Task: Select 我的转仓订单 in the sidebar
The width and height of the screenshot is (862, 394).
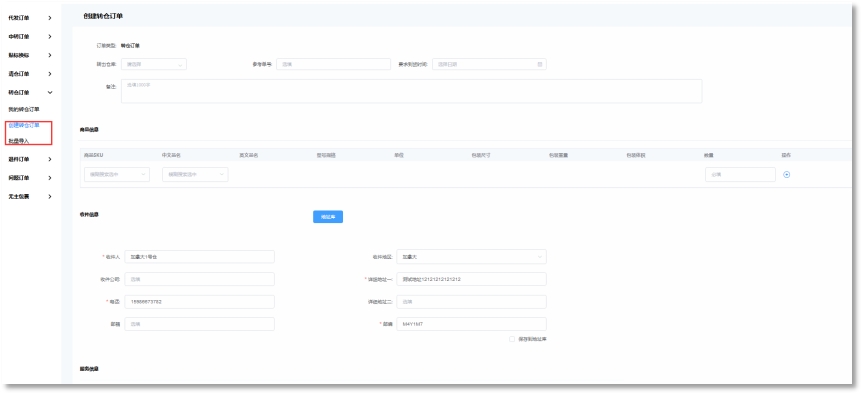Action: click(24, 109)
